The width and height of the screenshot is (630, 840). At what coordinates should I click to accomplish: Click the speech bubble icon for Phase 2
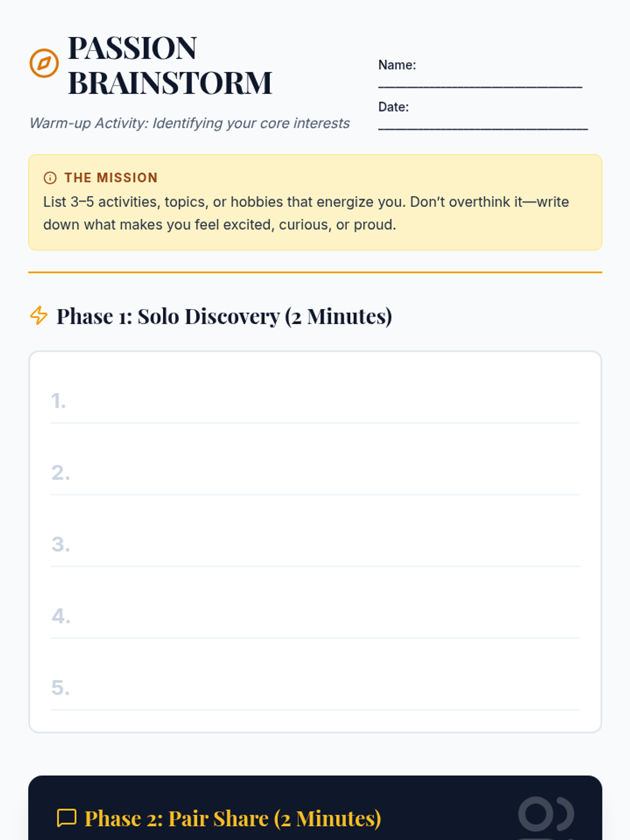click(67, 818)
